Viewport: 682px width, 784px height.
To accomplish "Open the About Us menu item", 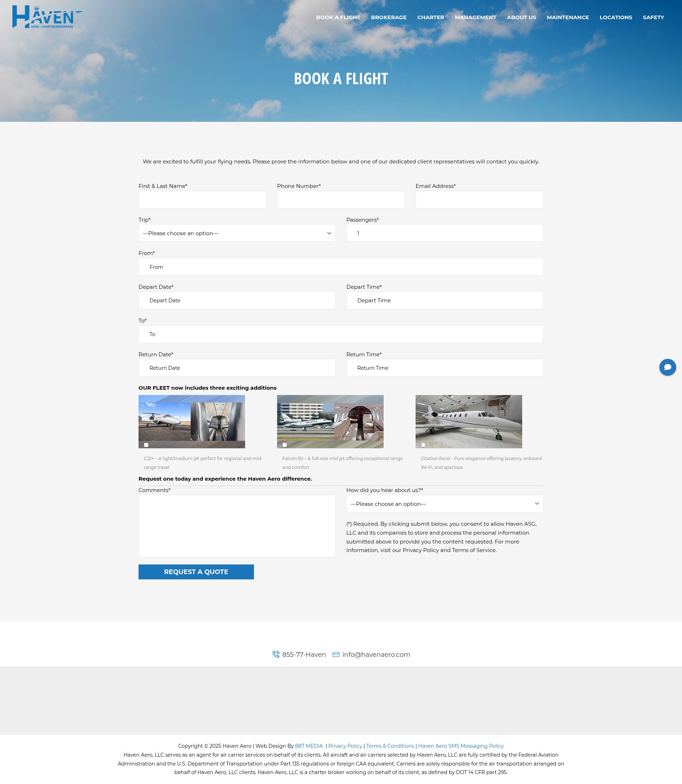I will pos(521,17).
